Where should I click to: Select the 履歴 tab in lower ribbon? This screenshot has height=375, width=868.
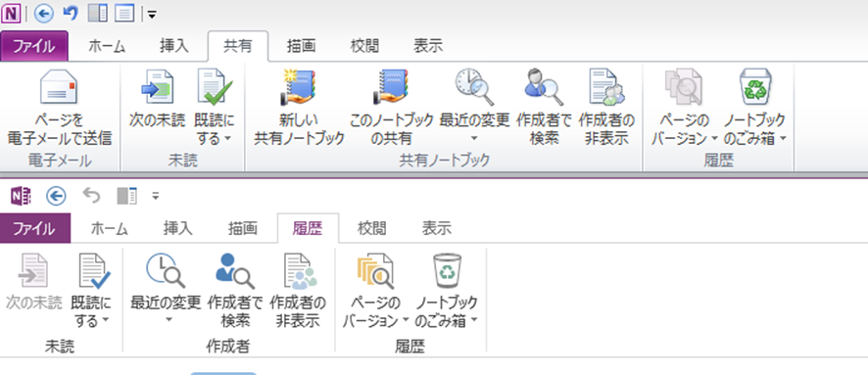(x=308, y=228)
